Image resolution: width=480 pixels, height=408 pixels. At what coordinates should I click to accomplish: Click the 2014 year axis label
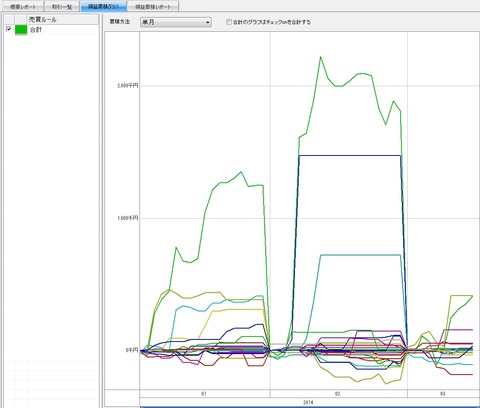308,402
